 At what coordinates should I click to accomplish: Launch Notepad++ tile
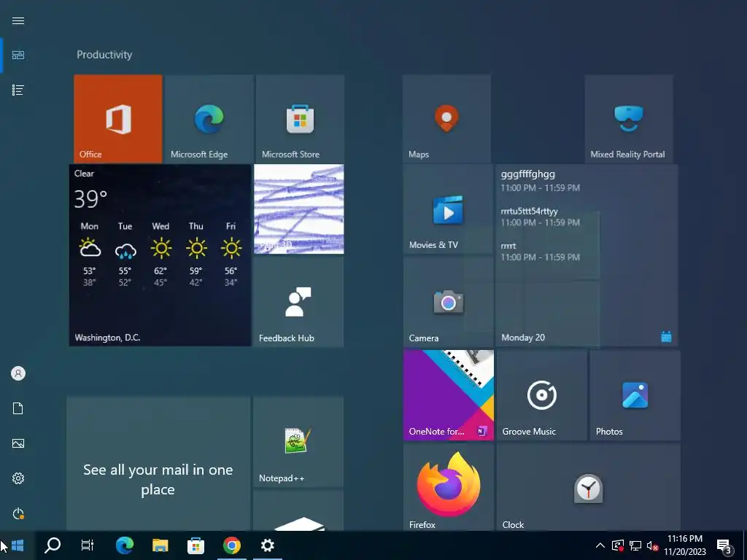pyautogui.click(x=298, y=441)
